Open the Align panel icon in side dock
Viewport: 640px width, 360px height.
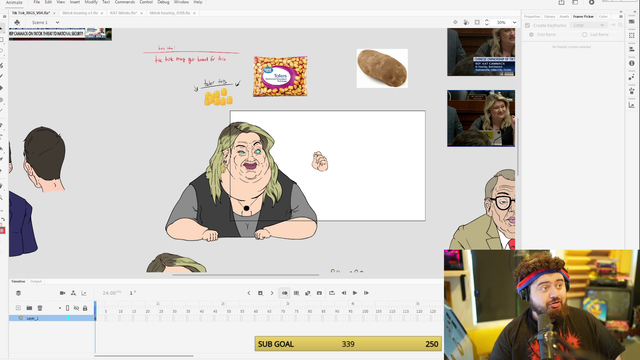632,49
